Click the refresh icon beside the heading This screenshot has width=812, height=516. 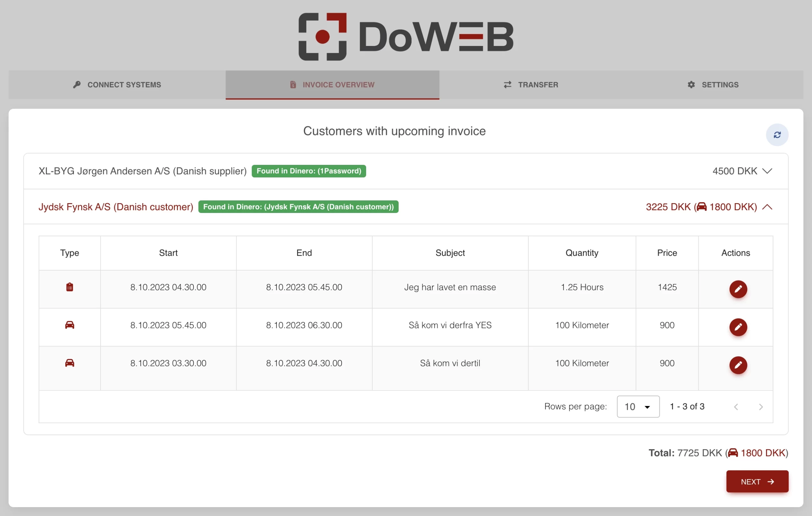[777, 135]
